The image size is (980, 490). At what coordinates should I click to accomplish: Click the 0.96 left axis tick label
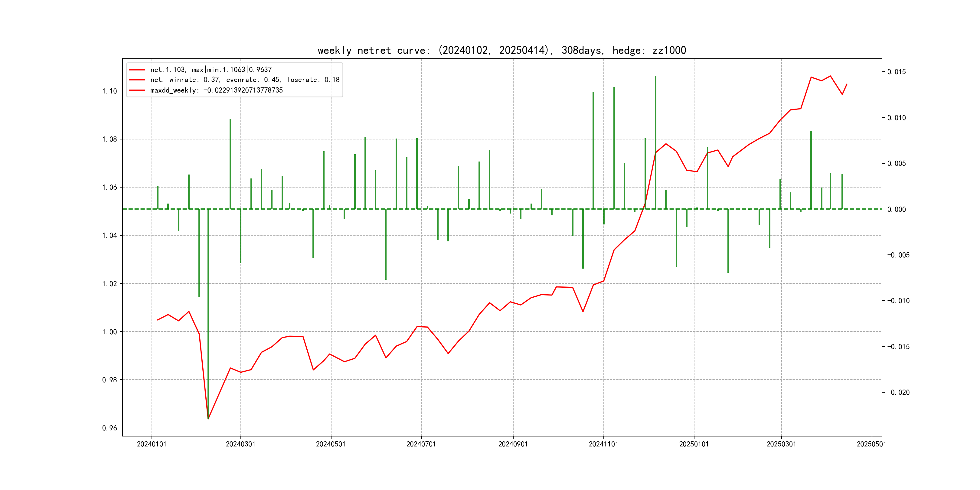pyautogui.click(x=109, y=428)
